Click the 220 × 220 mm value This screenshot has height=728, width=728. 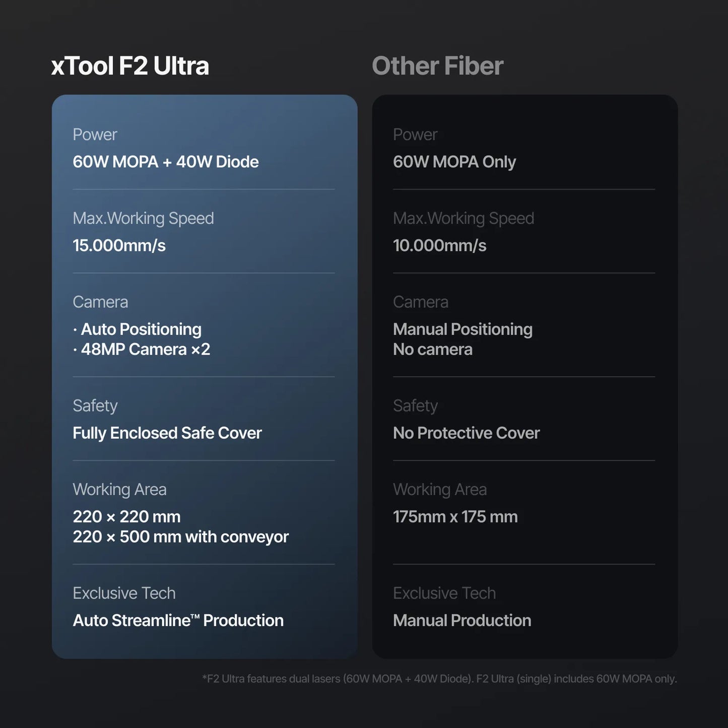coord(126,516)
